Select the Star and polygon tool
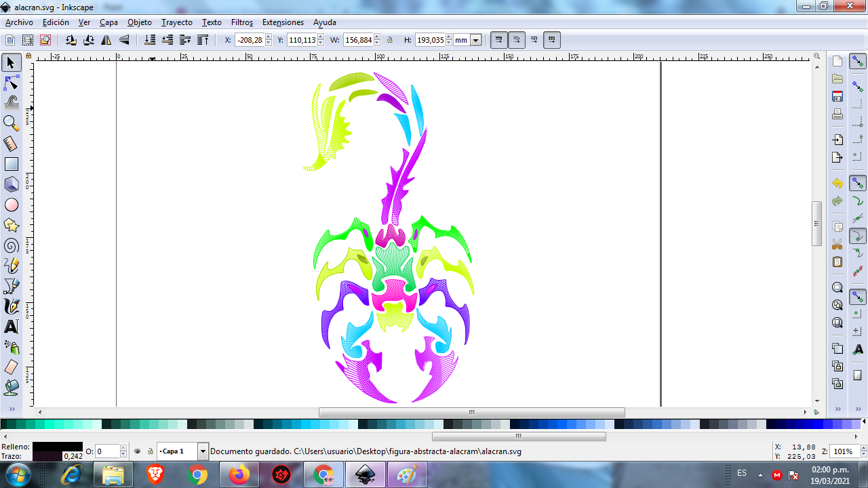The image size is (868, 488). (x=11, y=225)
